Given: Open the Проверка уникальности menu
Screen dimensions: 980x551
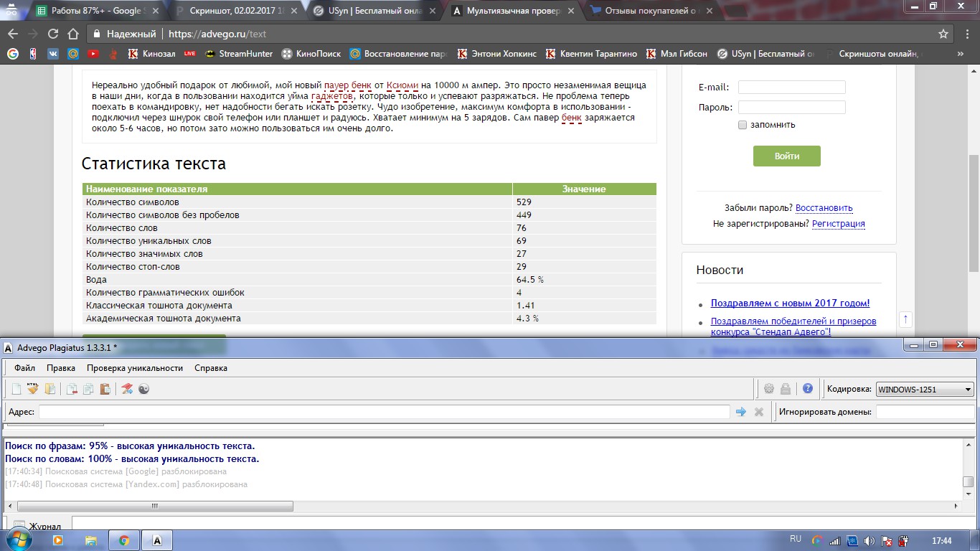Looking at the screenshot, I should click(x=135, y=368).
